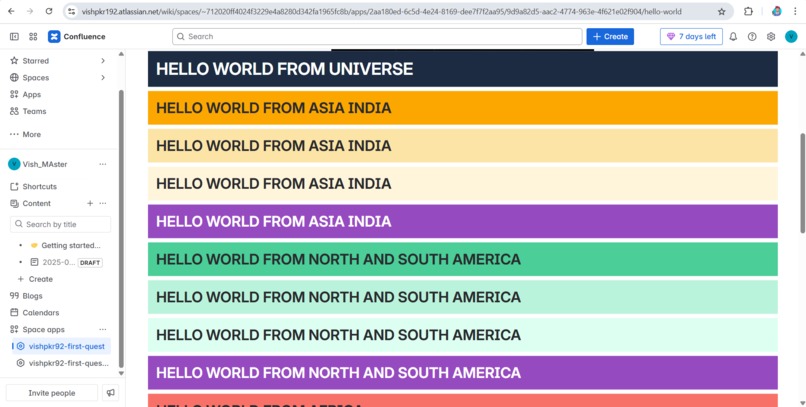
Task: Click DRAFT label badge
Action: coord(90,263)
